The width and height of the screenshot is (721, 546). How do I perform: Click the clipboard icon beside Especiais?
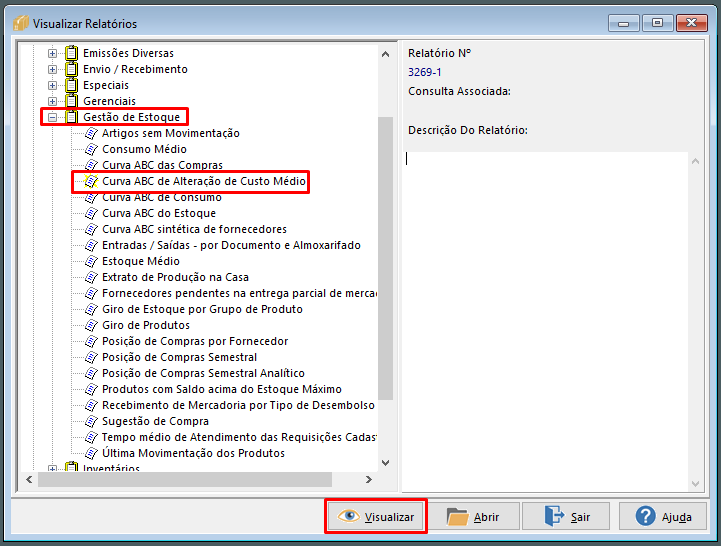[x=71, y=86]
